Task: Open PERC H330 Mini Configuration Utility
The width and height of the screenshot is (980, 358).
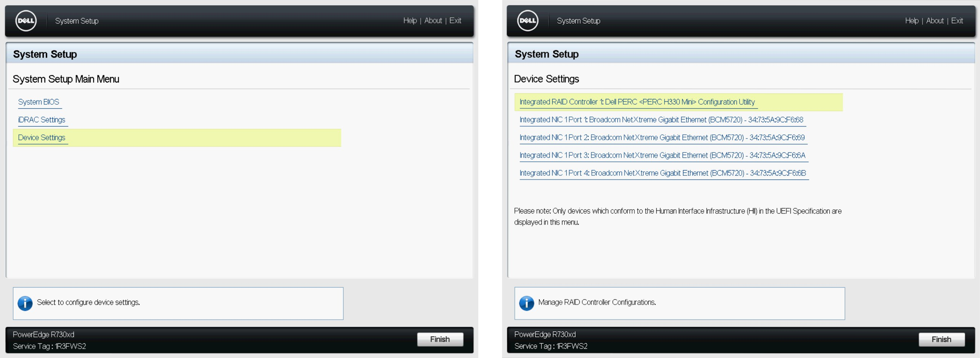Action: (x=637, y=102)
